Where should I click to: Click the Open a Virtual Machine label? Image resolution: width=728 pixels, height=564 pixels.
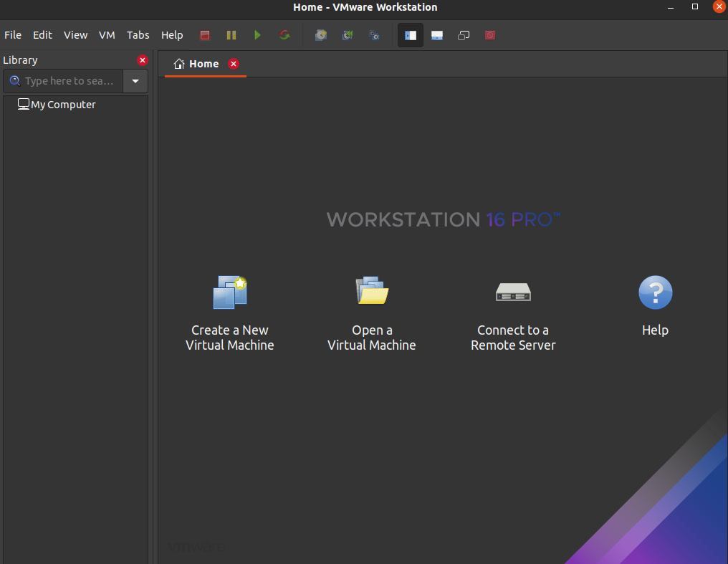pos(372,338)
